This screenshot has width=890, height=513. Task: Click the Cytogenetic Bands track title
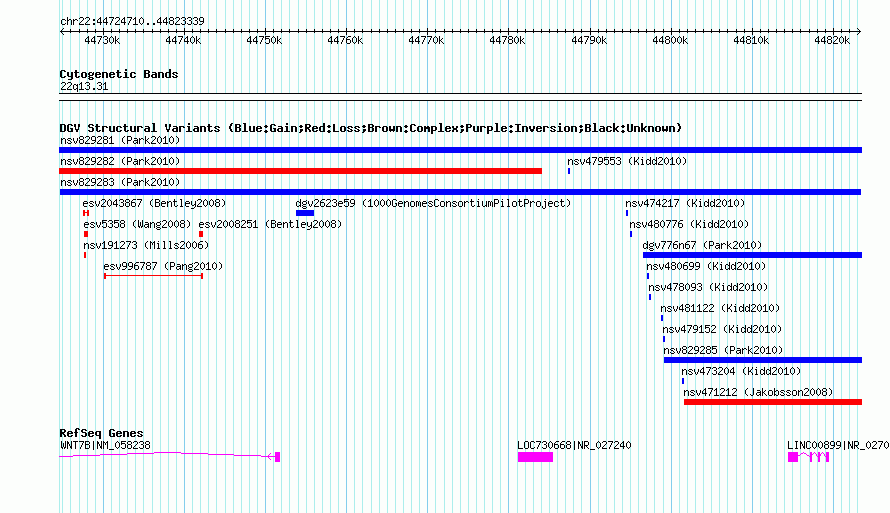119,74
